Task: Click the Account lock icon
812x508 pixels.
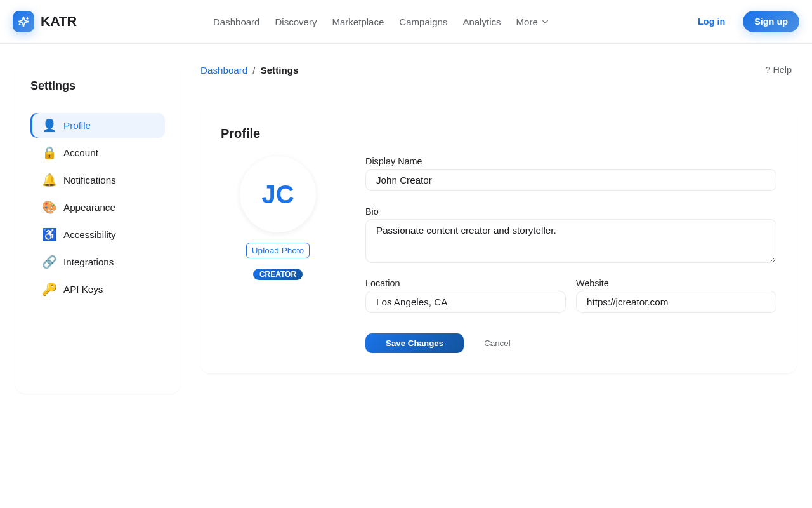Action: (x=49, y=153)
